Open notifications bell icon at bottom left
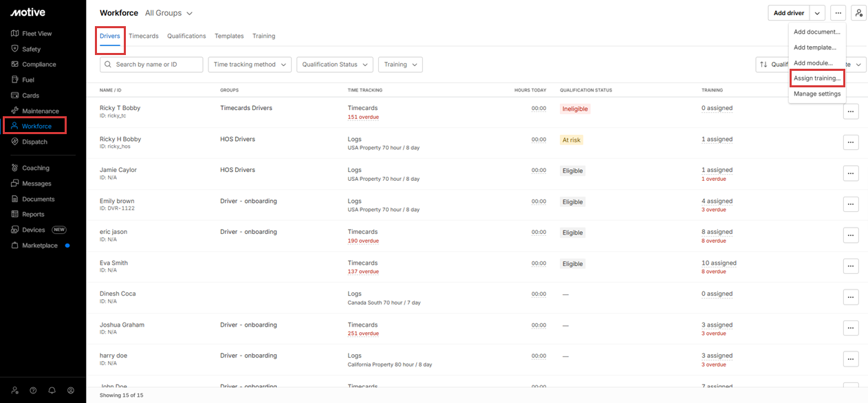Screen dimensions: 868x403 click(52, 390)
